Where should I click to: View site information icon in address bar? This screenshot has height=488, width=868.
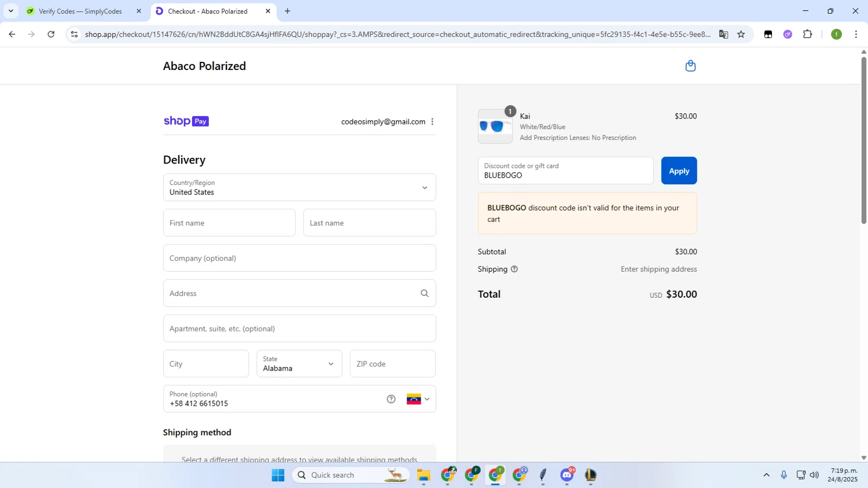pos(73,34)
